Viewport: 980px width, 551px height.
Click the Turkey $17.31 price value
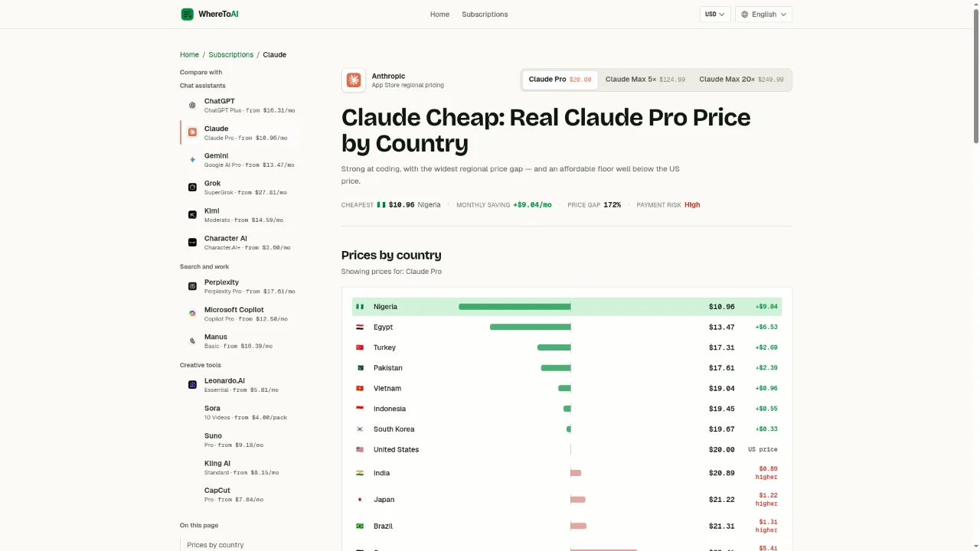click(721, 347)
